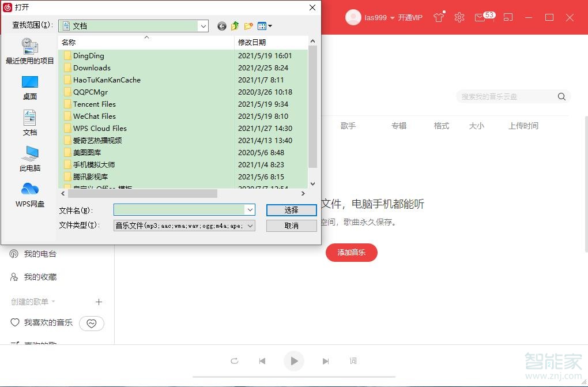Navigate up one folder level in the dialog
Image resolution: width=588 pixels, height=387 pixels.
tap(235, 26)
